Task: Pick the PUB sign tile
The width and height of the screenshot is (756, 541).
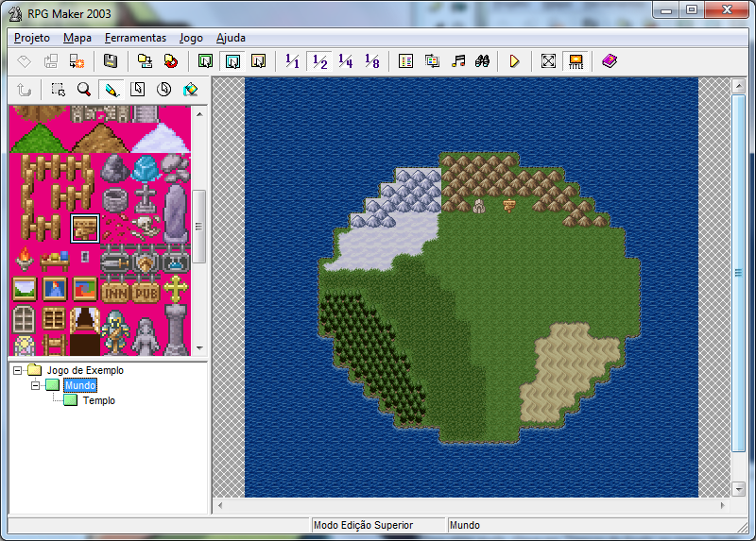Action: click(146, 292)
